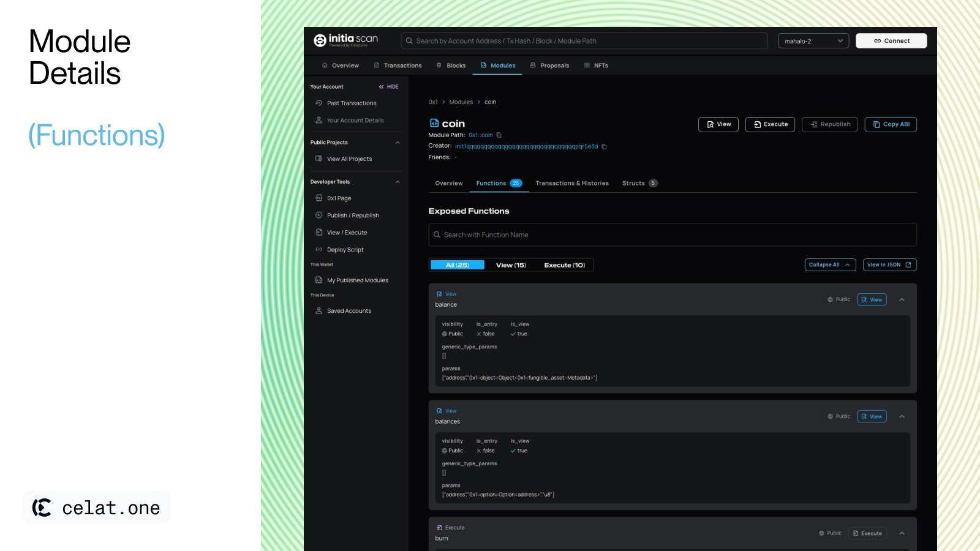The width and height of the screenshot is (980, 551).
Task: Click Collapse All functions button
Action: (x=830, y=265)
